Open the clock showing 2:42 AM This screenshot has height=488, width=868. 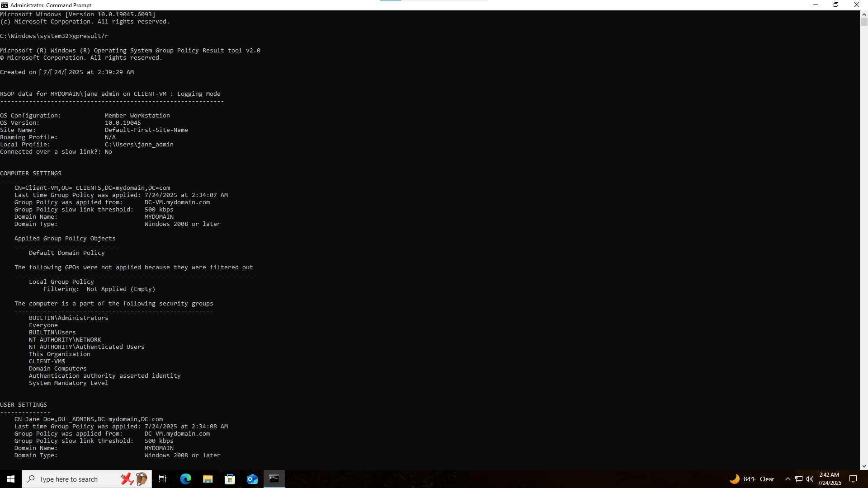(x=829, y=479)
